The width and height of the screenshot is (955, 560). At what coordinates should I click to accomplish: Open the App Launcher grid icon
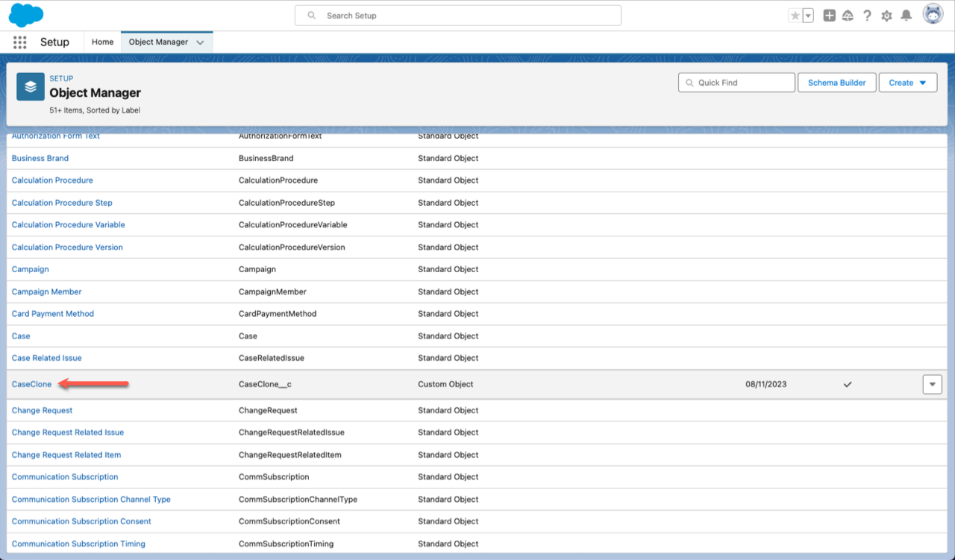[20, 43]
